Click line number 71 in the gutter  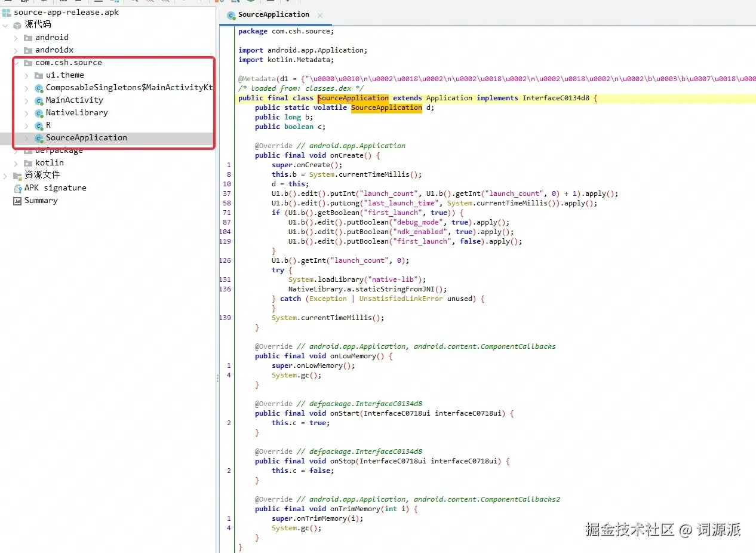[226, 213]
